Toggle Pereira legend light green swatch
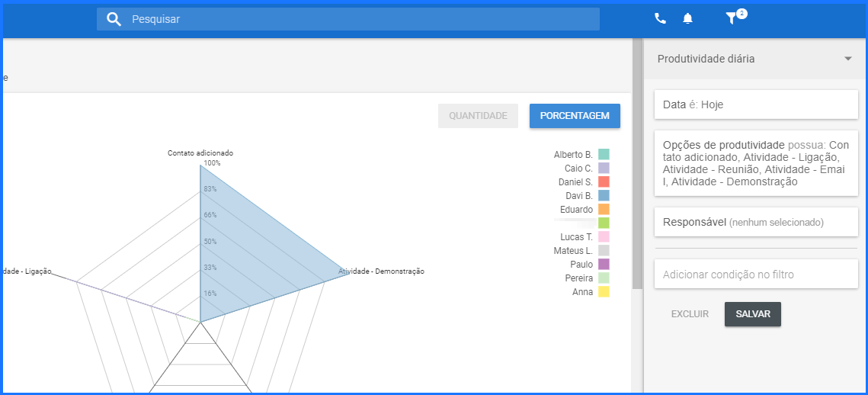The width and height of the screenshot is (868, 395). pos(604,278)
